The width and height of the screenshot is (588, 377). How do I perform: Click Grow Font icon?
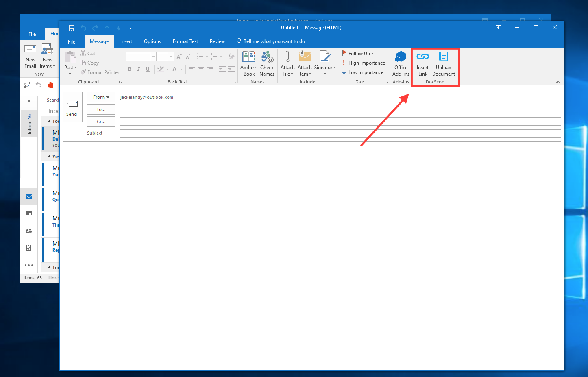pos(179,57)
